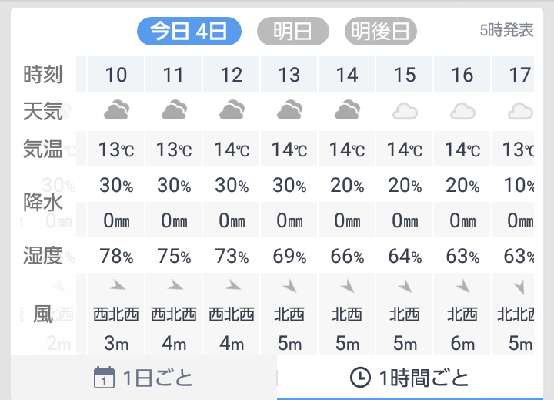Click the cloudy weather icon for 14時
Image resolution: width=554 pixels, height=400 pixels.
(347, 110)
